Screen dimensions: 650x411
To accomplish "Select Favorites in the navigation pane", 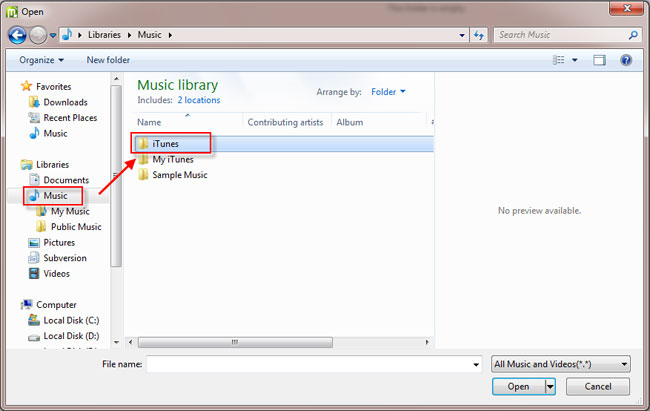I will (53, 86).
